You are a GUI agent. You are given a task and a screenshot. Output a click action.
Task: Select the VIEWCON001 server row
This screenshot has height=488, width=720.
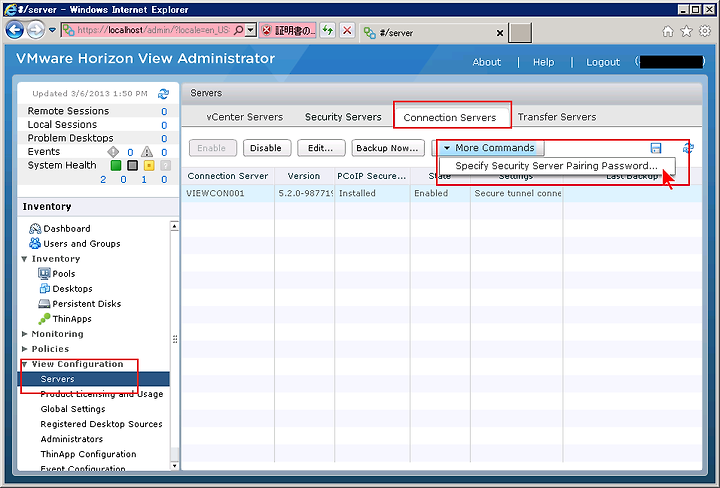pyautogui.click(x=441, y=194)
